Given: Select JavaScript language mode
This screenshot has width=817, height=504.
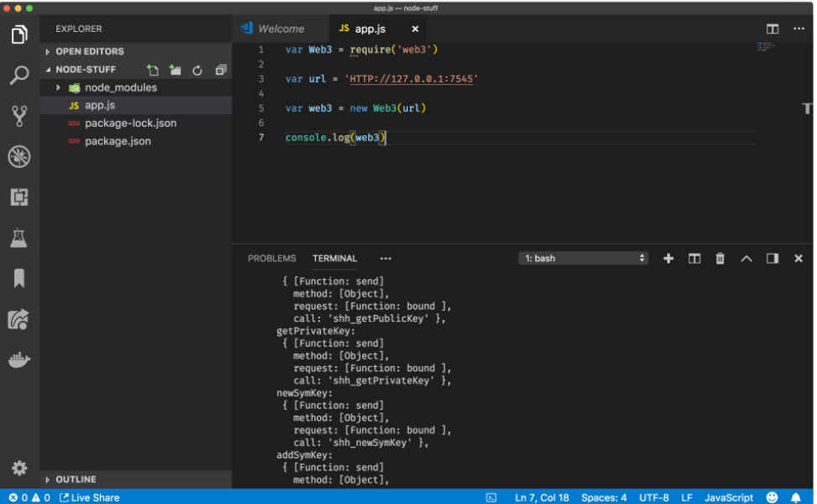Looking at the screenshot, I should tap(729, 497).
